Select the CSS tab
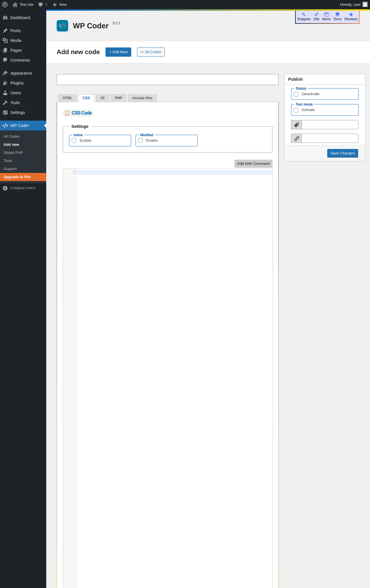Image resolution: width=370 pixels, height=588 pixels. 86,98
